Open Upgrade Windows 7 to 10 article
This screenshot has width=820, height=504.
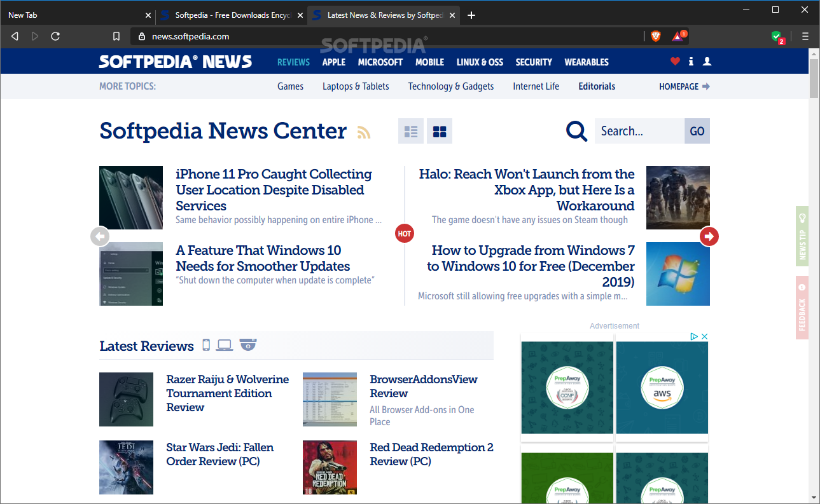[531, 266]
